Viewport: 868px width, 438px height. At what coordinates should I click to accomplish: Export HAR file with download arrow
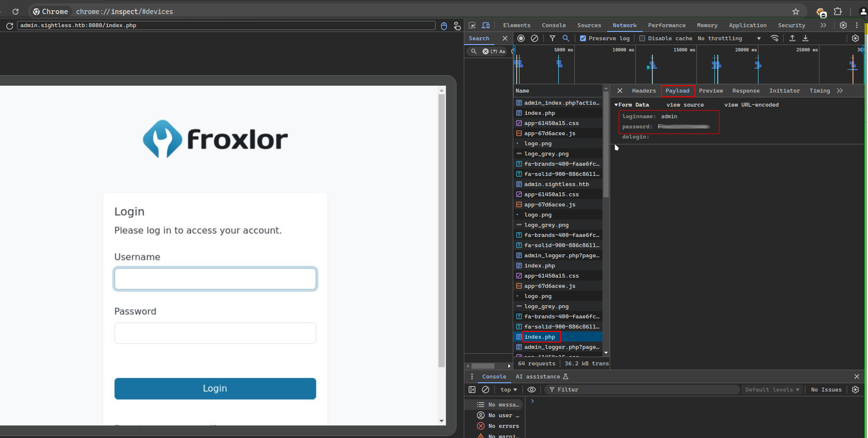[805, 38]
